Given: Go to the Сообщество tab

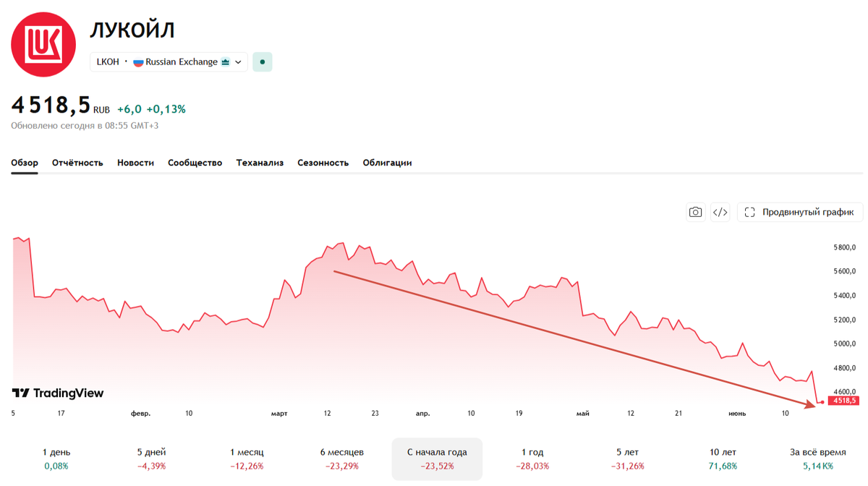Looking at the screenshot, I should pos(195,163).
